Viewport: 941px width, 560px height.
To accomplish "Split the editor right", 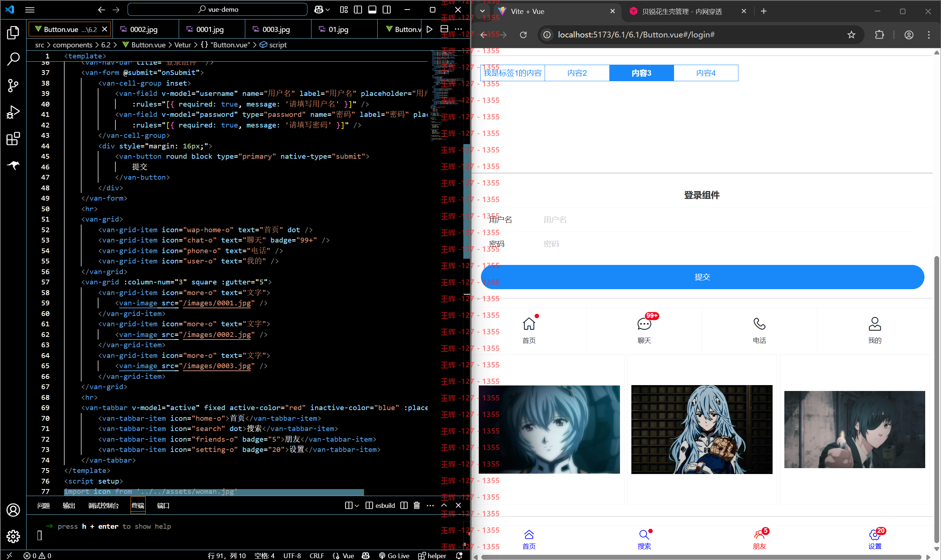I will [445, 29].
